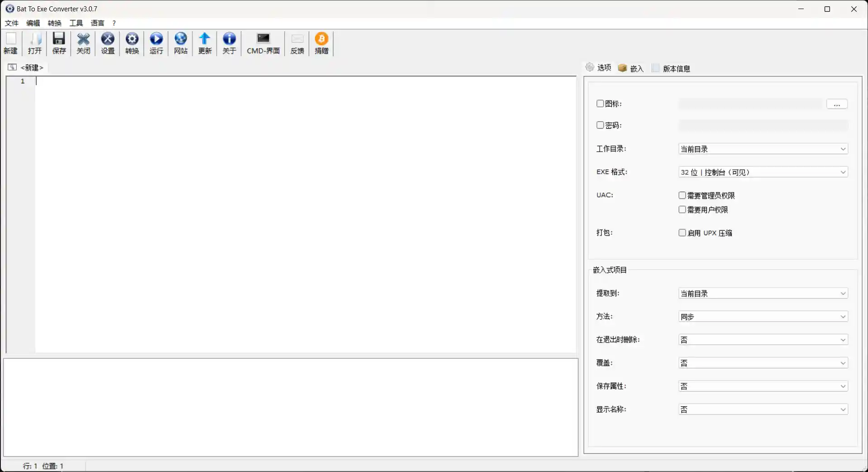The image size is (868, 472).
Task: Open the 显示名称 dropdown
Action: tap(763, 409)
